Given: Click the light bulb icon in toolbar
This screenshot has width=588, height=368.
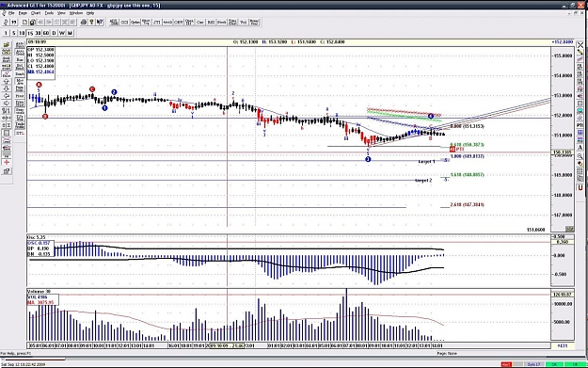Looking at the screenshot, I should 91,23.
